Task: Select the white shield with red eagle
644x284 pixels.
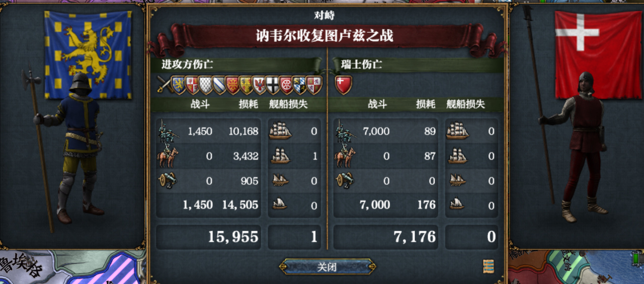Action: [259, 85]
